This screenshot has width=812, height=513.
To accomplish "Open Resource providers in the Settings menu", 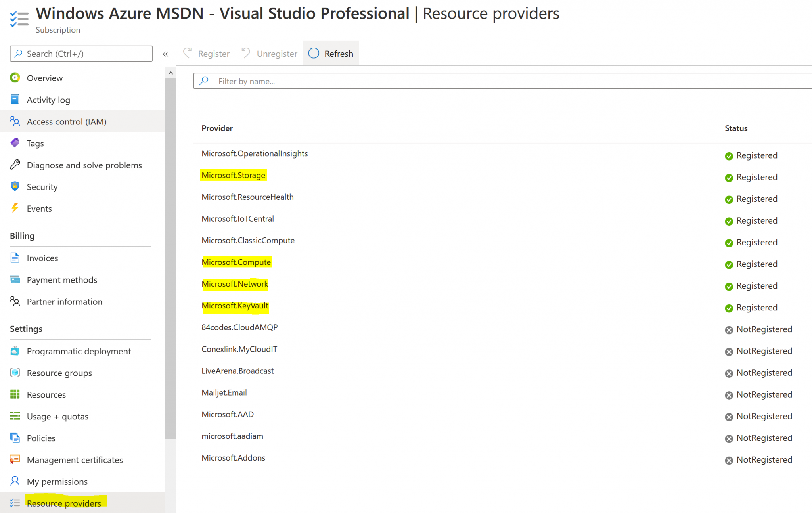I will (64, 503).
